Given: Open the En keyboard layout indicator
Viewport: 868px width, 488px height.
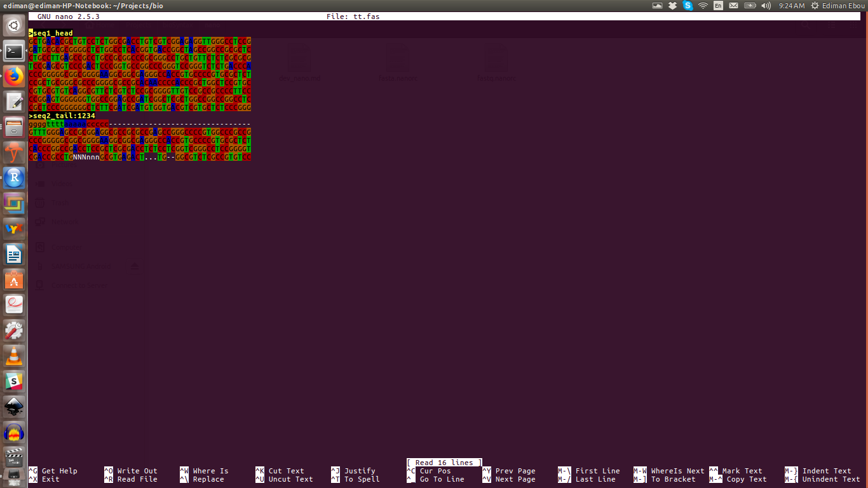Looking at the screenshot, I should coord(718,6).
